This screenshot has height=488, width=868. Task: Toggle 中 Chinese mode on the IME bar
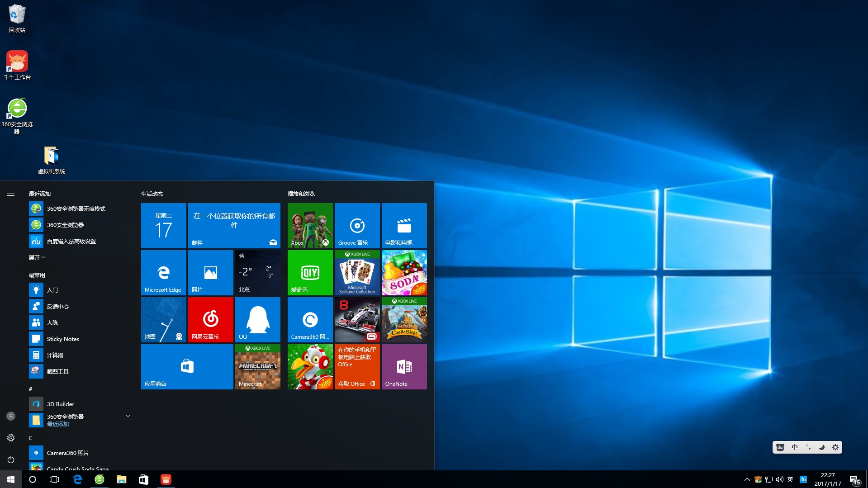tap(795, 447)
